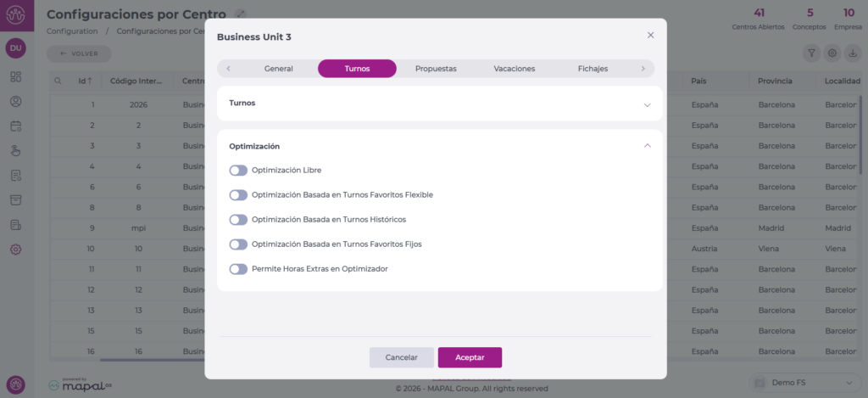Open the Demo FS dropdown
Screen dimensions: 868x398
click(806, 383)
